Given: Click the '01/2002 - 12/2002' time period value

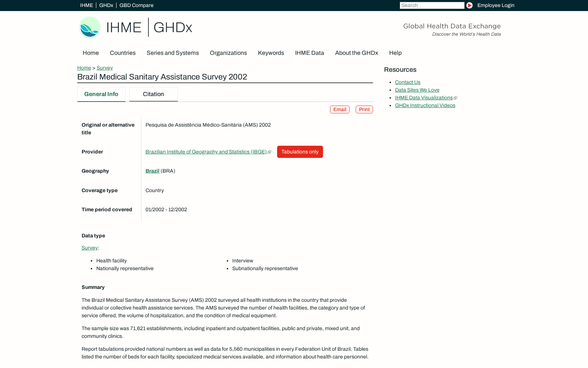Looking at the screenshot, I should coord(166,210).
